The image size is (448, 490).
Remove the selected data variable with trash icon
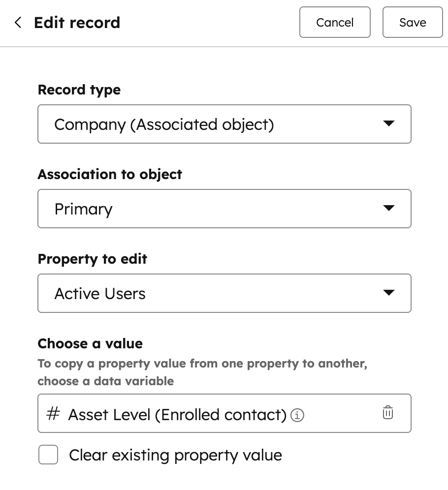pyautogui.click(x=388, y=413)
